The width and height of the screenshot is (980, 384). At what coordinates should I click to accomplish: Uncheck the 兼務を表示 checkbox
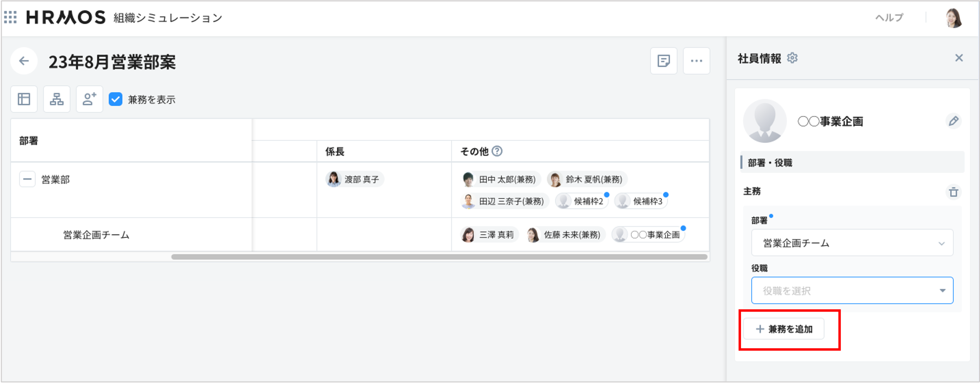click(115, 99)
